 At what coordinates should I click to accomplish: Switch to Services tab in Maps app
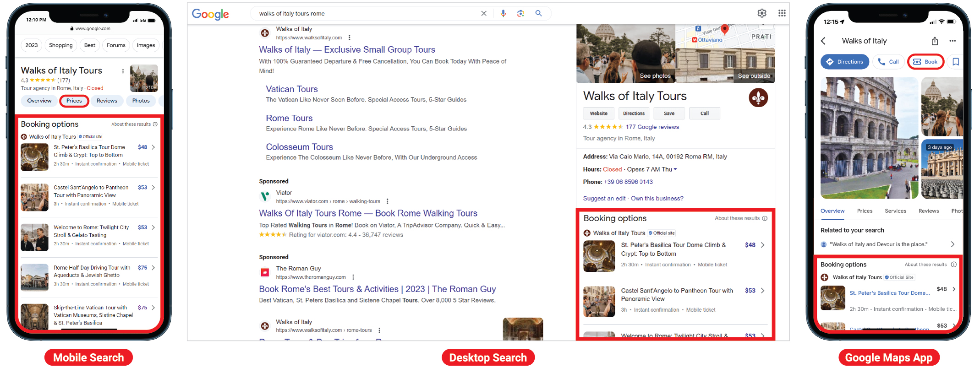click(x=895, y=211)
